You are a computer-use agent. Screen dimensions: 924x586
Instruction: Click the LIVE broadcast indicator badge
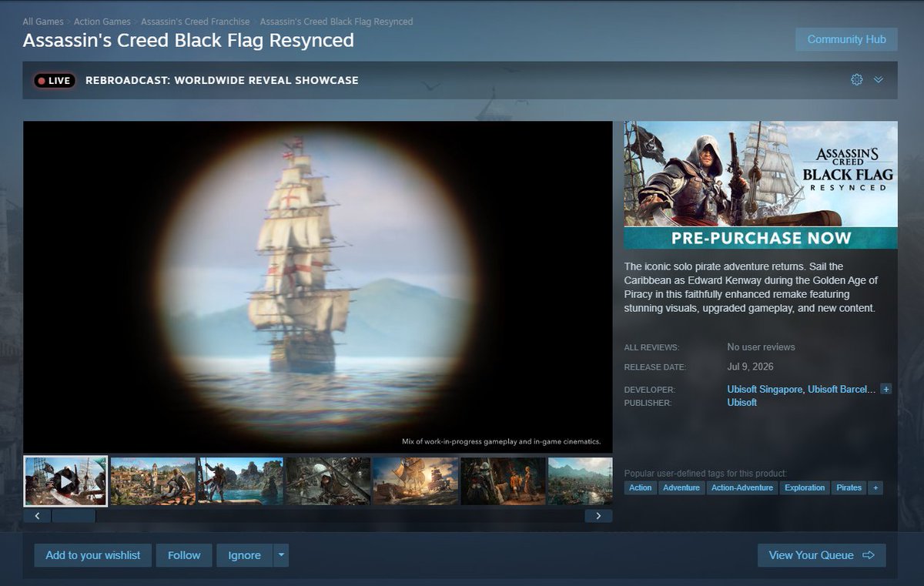tap(54, 80)
